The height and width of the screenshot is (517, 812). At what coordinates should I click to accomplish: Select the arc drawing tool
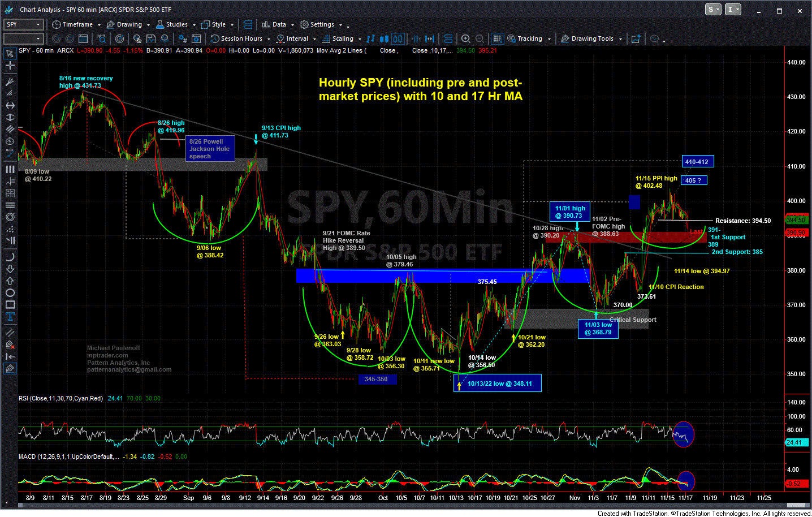pos(10,257)
